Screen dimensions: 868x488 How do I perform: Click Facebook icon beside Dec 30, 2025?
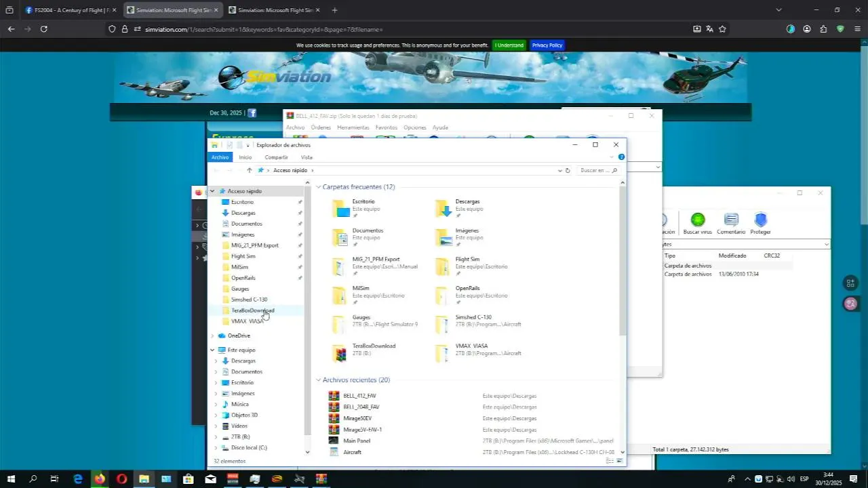[252, 113]
